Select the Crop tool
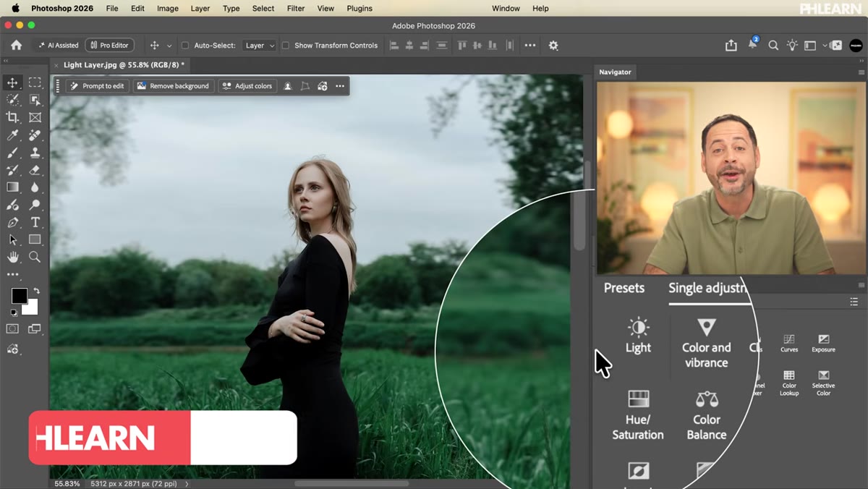This screenshot has width=868, height=489. coord(12,117)
